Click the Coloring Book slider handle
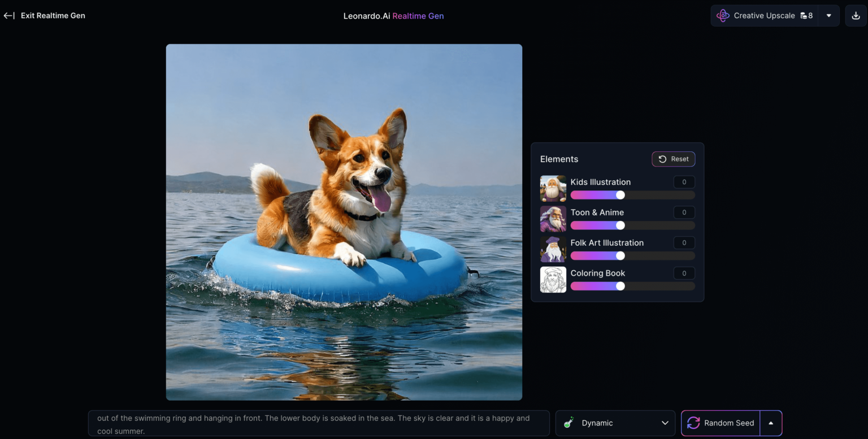868x439 pixels. click(620, 286)
